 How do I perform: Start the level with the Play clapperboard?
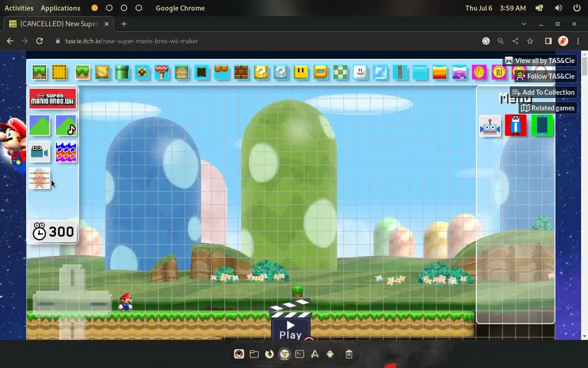(x=290, y=320)
